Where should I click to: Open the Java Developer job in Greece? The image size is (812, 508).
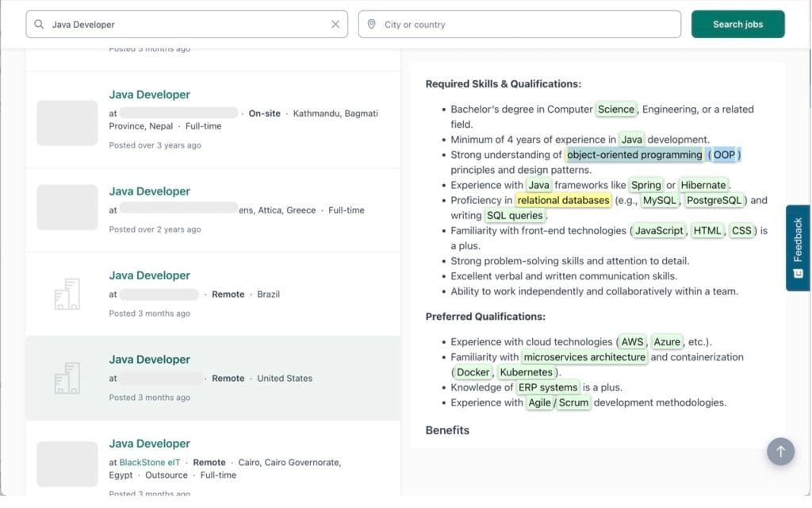pyautogui.click(x=149, y=191)
